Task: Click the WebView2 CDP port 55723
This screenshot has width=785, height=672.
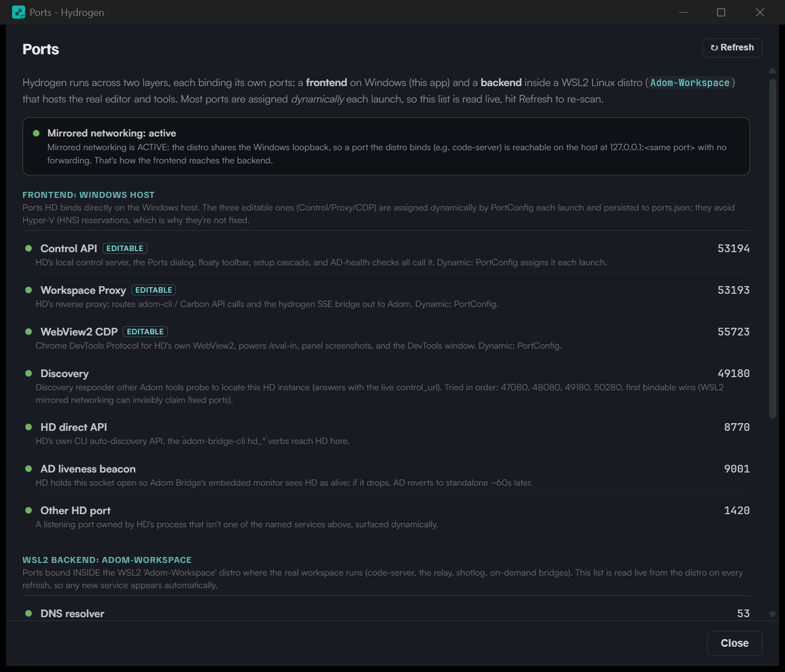Action: pos(733,332)
